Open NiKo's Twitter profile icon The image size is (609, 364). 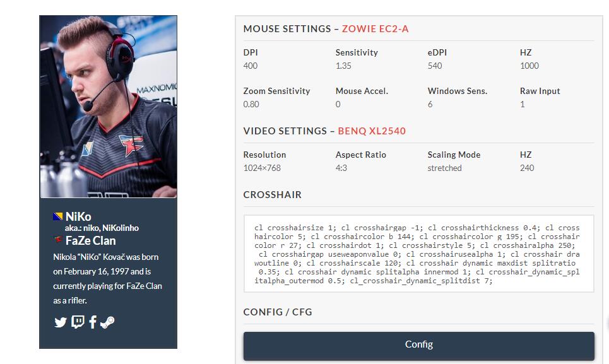pos(61,322)
